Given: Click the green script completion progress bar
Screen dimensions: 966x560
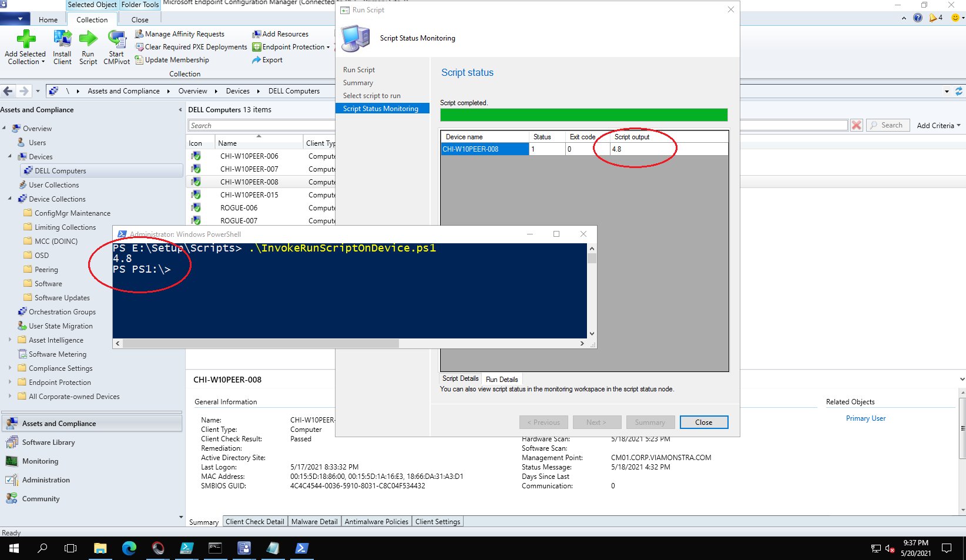Looking at the screenshot, I should click(583, 115).
